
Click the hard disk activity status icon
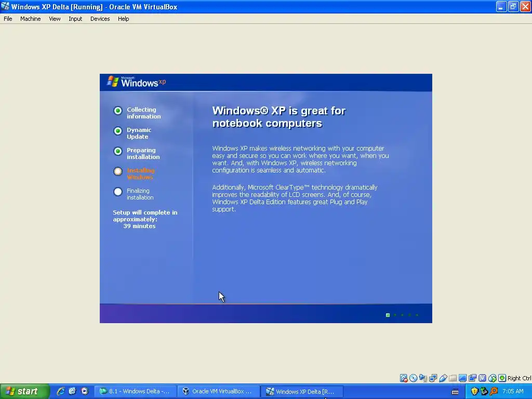point(403,378)
